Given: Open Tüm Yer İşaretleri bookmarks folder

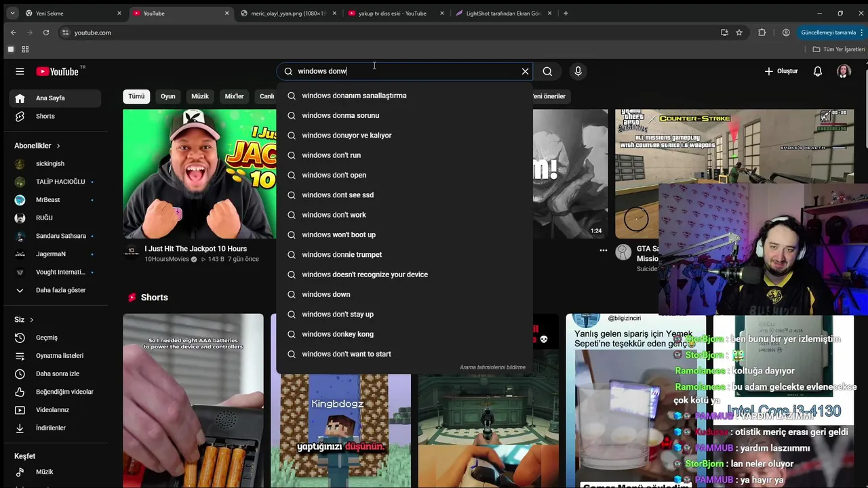Looking at the screenshot, I should (839, 49).
